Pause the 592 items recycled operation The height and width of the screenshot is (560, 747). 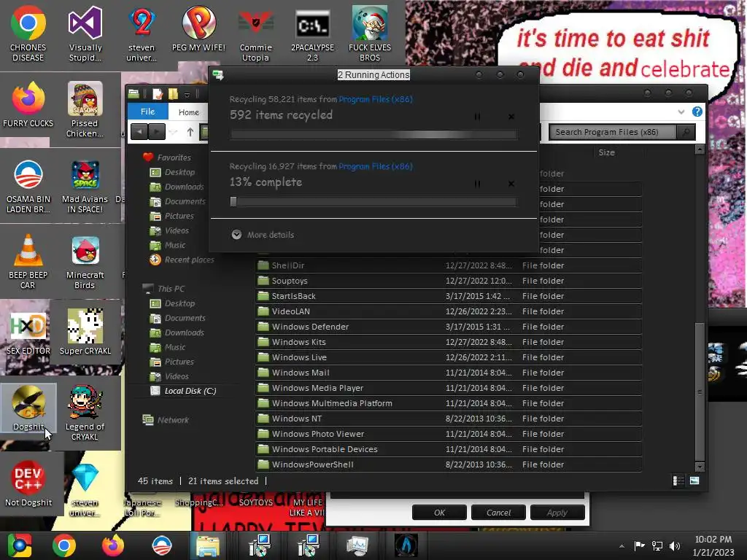(x=477, y=117)
